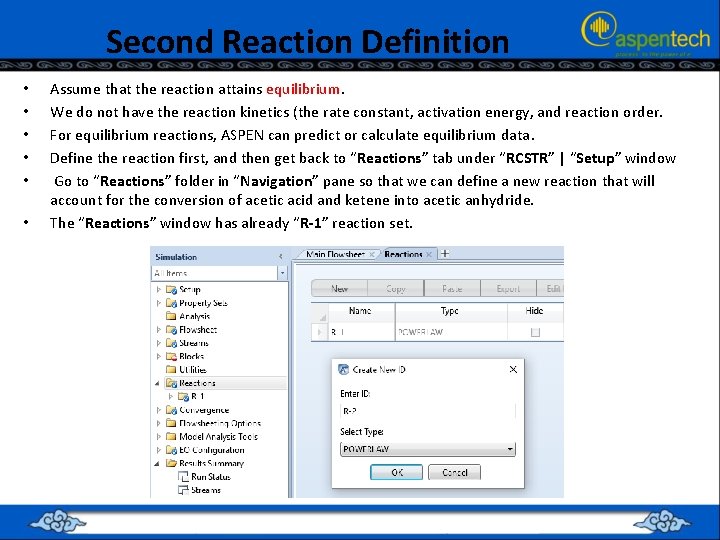
Task: Click Cancel in Create New ID dialog
Action: click(x=455, y=472)
